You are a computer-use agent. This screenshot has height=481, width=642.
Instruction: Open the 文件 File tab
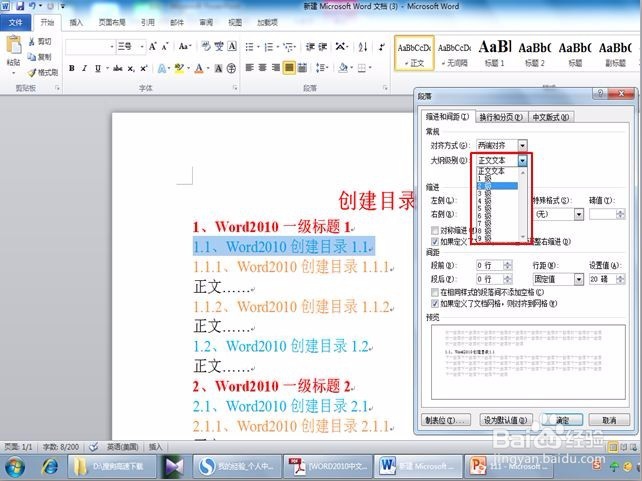[x=16, y=22]
